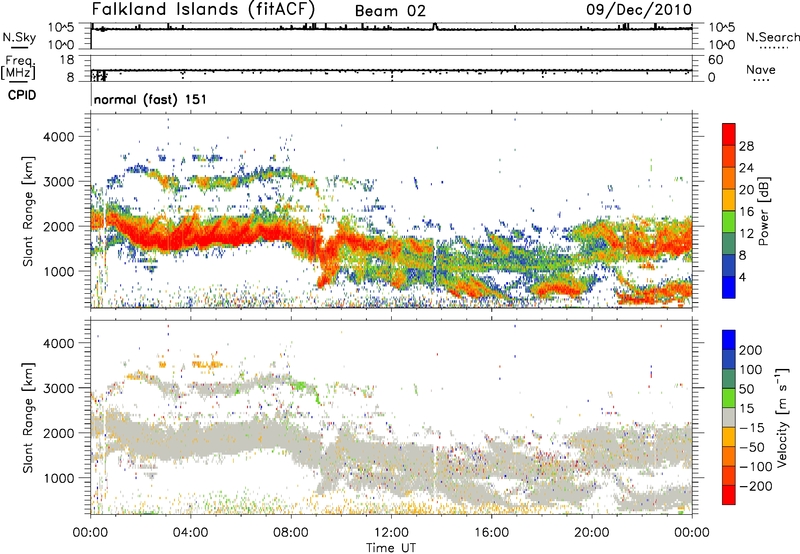Click the "18" frequency axis tick label

[67, 60]
